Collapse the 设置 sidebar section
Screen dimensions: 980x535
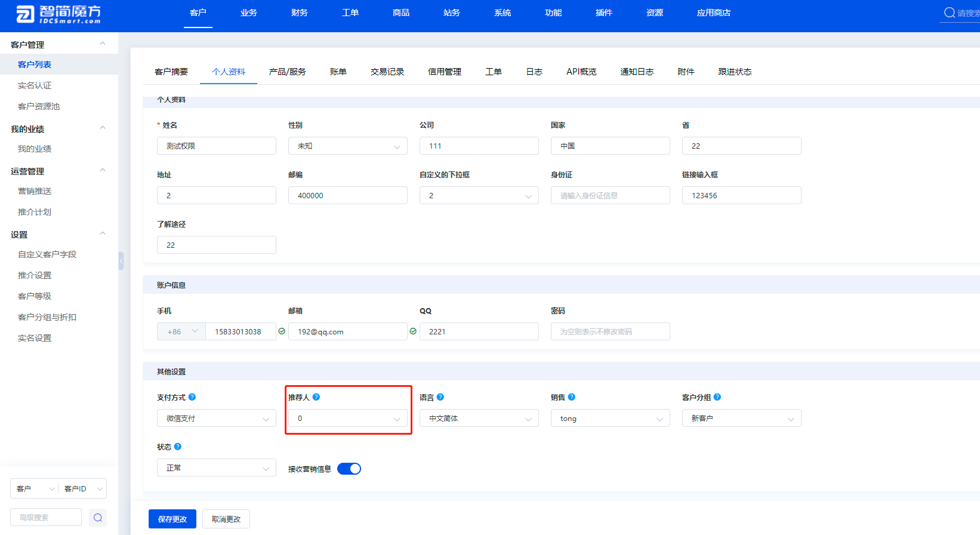point(103,233)
